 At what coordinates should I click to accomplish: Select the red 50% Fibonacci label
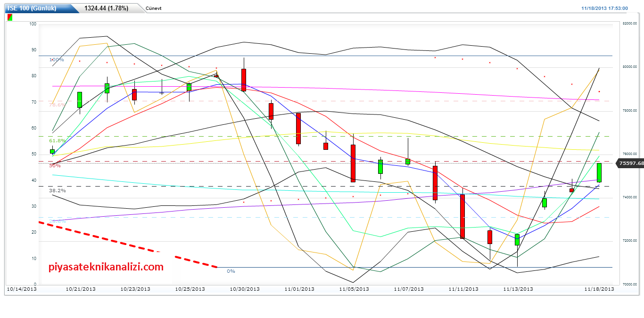click(x=55, y=165)
